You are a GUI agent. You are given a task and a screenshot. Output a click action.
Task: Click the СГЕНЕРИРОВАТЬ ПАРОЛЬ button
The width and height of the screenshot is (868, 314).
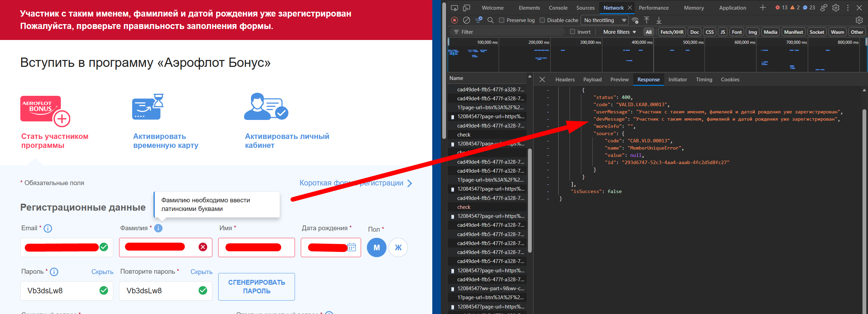coord(256,287)
